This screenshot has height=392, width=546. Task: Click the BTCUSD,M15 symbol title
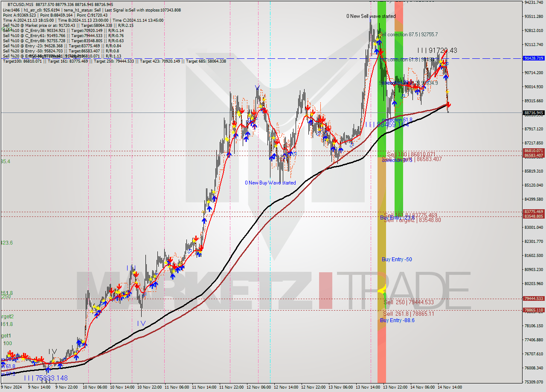[20, 4]
